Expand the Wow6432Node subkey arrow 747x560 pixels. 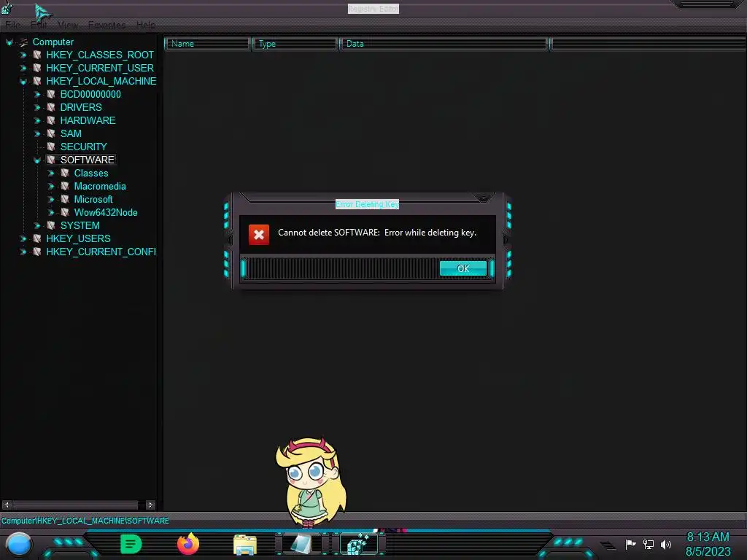[50, 212]
